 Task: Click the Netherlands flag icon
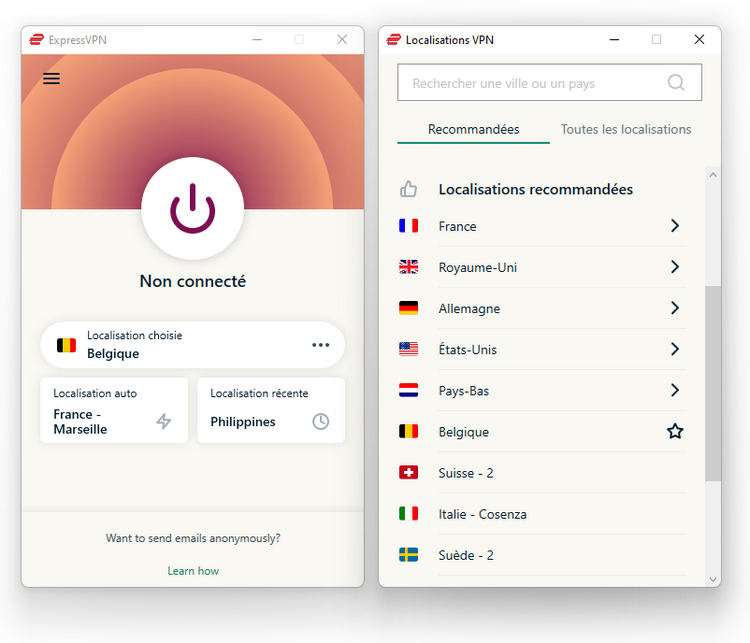pos(408,390)
